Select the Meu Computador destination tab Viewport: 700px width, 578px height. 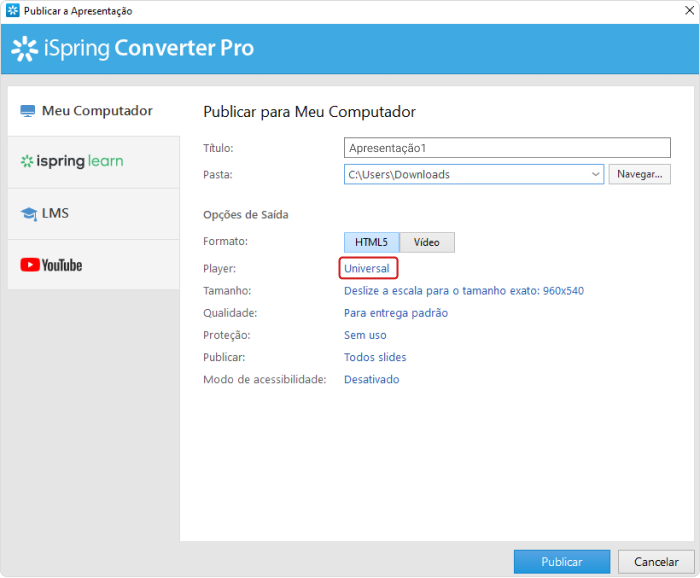click(94, 111)
